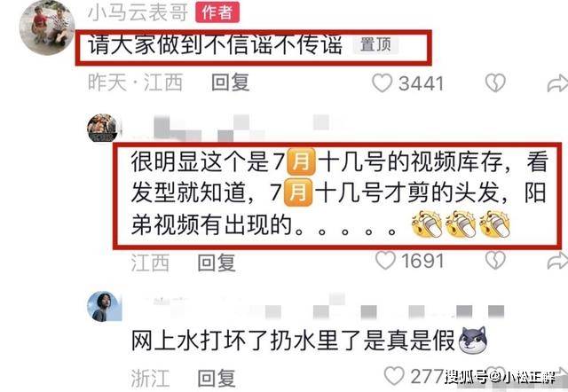Open avatar of Zhejiang commenter
The image size is (568, 392).
pos(103,306)
